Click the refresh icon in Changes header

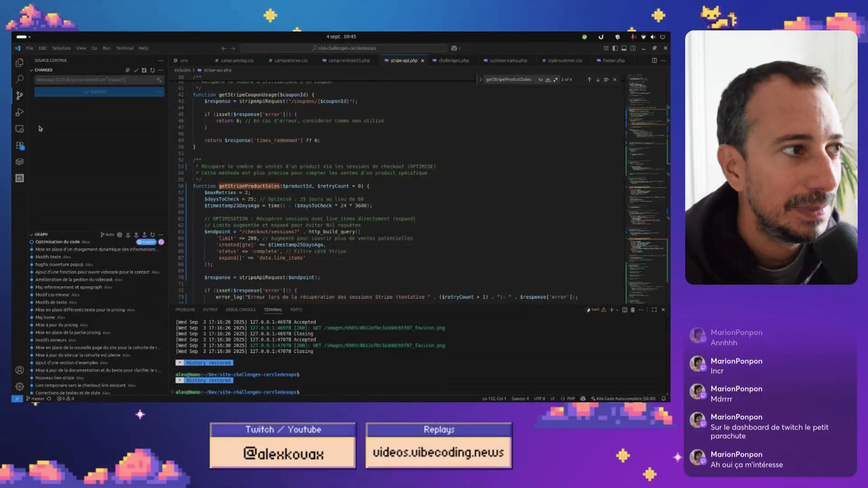point(152,70)
